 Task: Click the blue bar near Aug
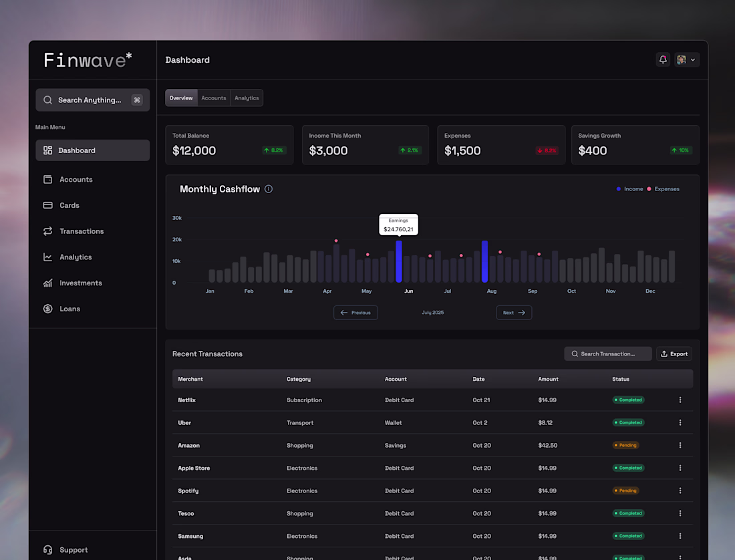click(x=484, y=261)
